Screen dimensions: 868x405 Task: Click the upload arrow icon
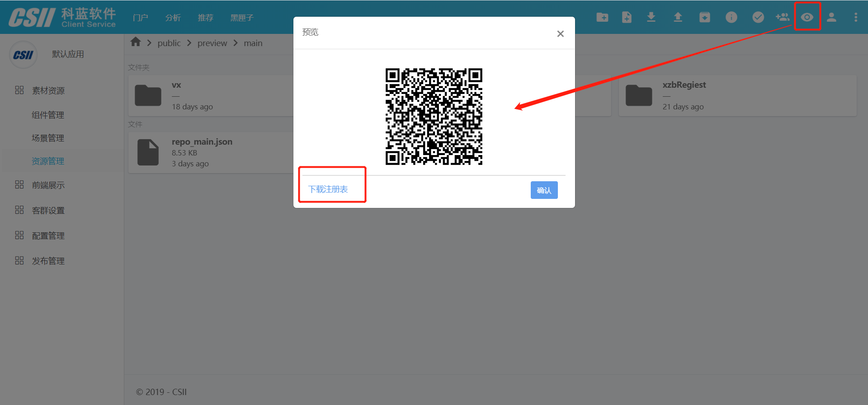coord(678,17)
